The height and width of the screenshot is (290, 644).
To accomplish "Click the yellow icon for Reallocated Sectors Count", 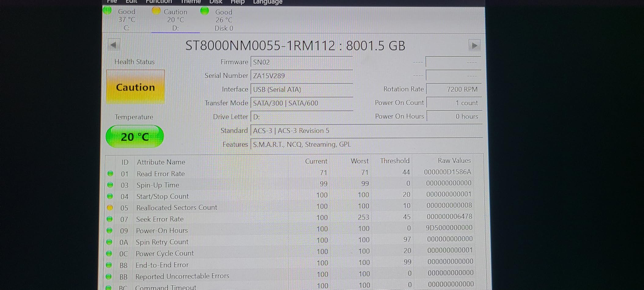I will point(110,207).
